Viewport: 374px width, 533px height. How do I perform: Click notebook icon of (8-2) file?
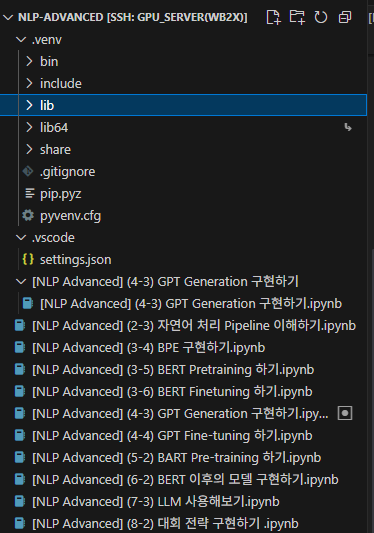[x=20, y=523]
